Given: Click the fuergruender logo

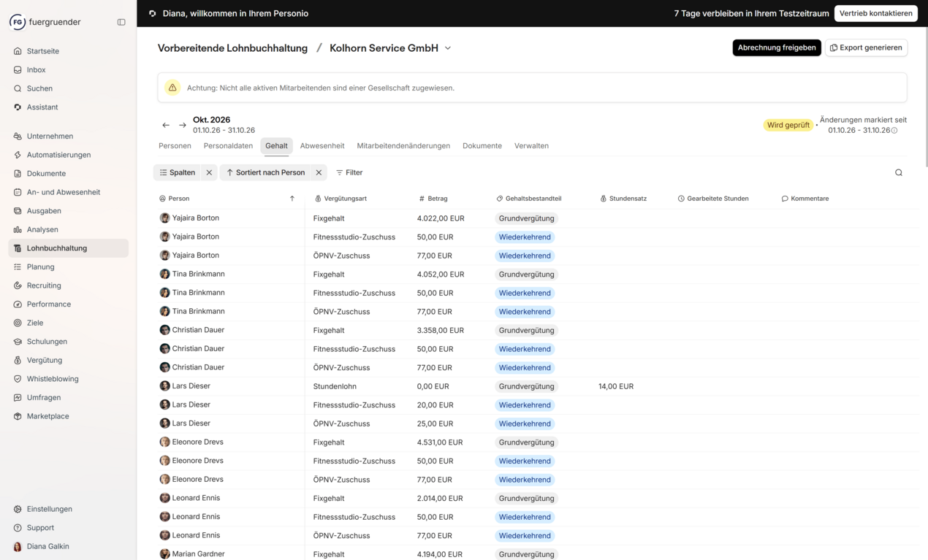Looking at the screenshot, I should click(x=18, y=22).
